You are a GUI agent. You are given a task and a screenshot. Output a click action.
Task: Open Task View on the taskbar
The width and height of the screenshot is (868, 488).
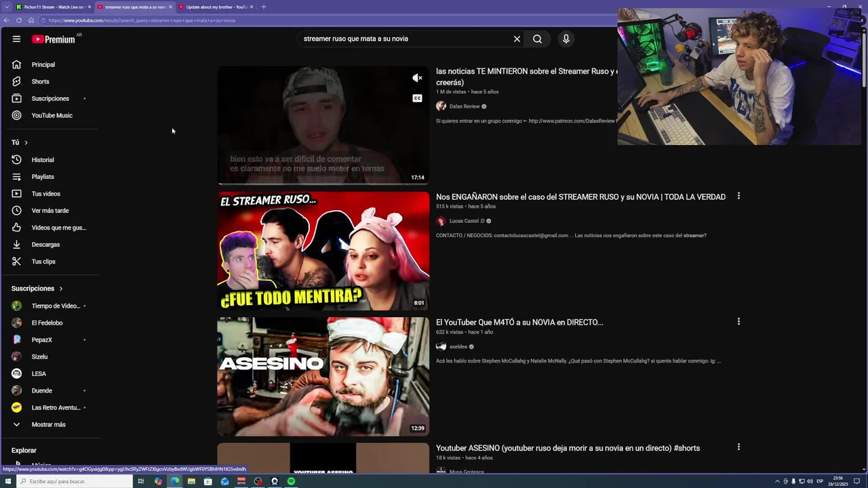tap(141, 481)
